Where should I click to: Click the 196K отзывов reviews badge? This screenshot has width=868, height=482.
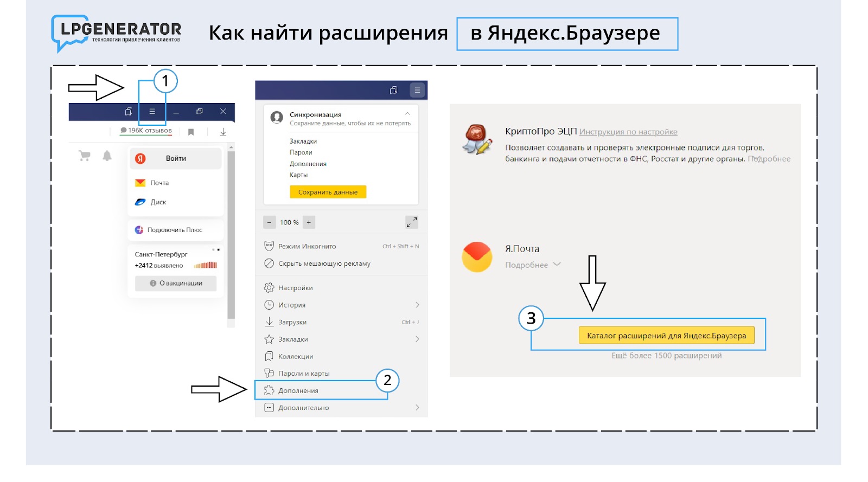[146, 131]
